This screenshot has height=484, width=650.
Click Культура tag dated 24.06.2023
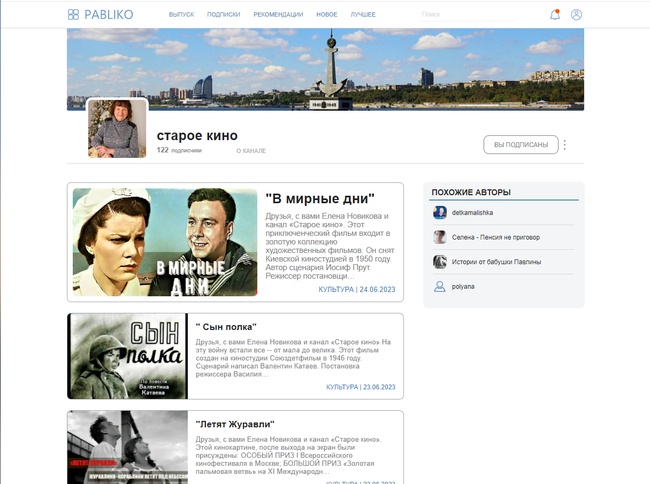pos(357,289)
